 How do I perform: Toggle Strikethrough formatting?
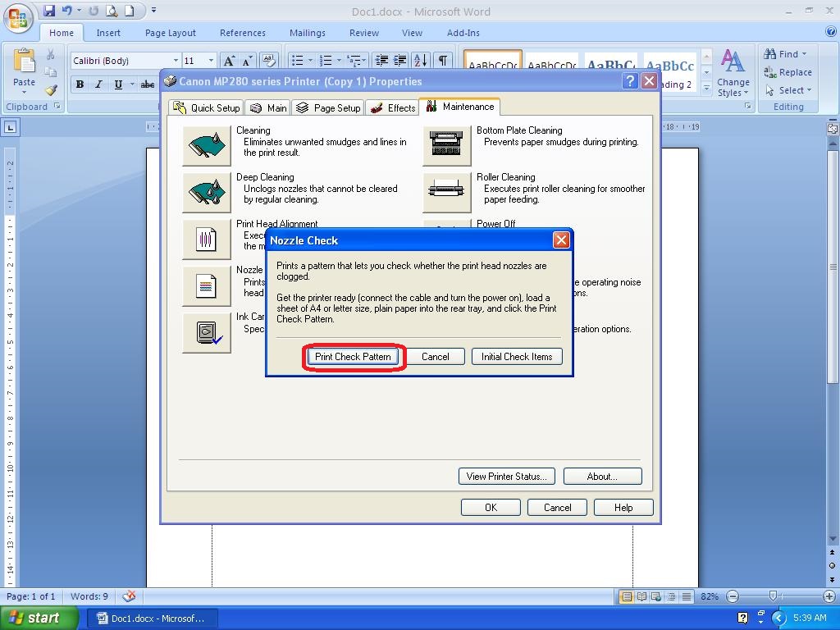tap(148, 84)
